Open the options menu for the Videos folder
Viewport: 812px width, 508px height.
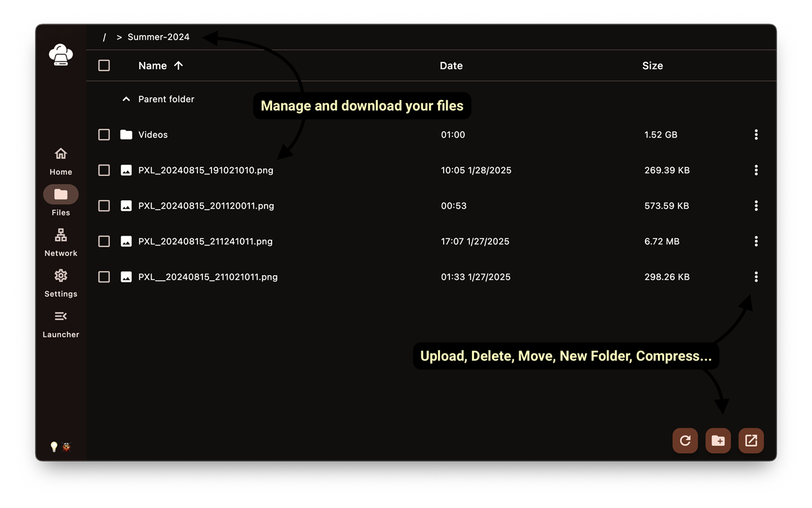pos(756,134)
